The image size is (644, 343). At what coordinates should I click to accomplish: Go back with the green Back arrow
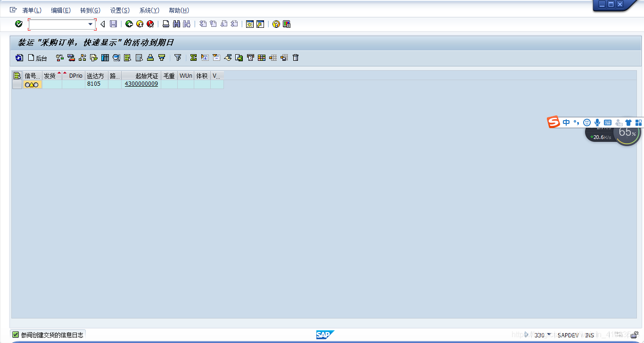[129, 24]
